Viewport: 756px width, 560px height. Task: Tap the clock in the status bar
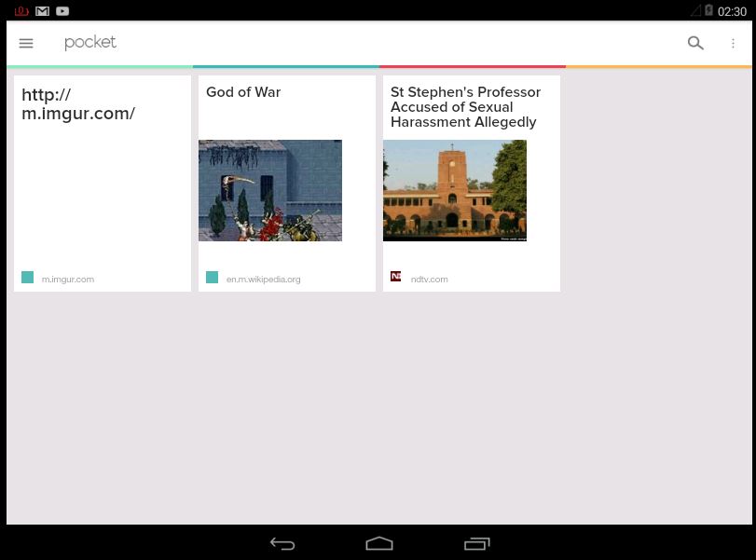(x=732, y=11)
